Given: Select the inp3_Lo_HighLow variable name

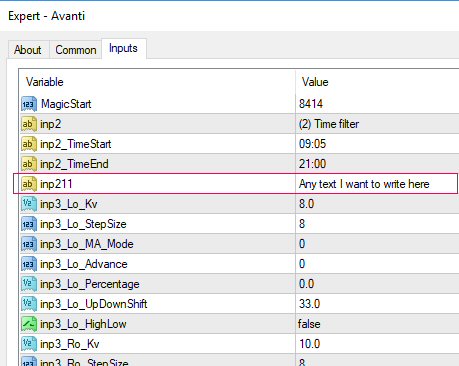Looking at the screenshot, I should tap(83, 324).
